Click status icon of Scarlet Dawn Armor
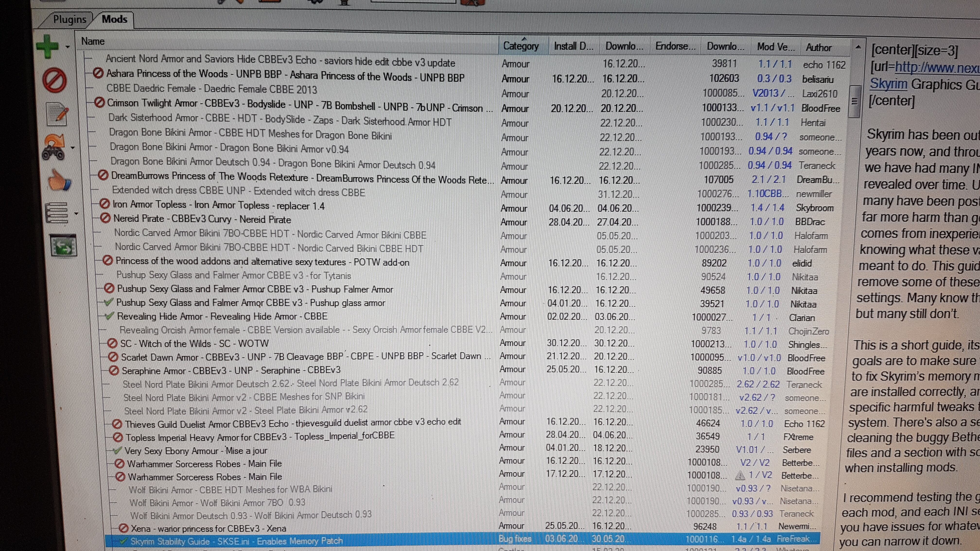 click(113, 357)
